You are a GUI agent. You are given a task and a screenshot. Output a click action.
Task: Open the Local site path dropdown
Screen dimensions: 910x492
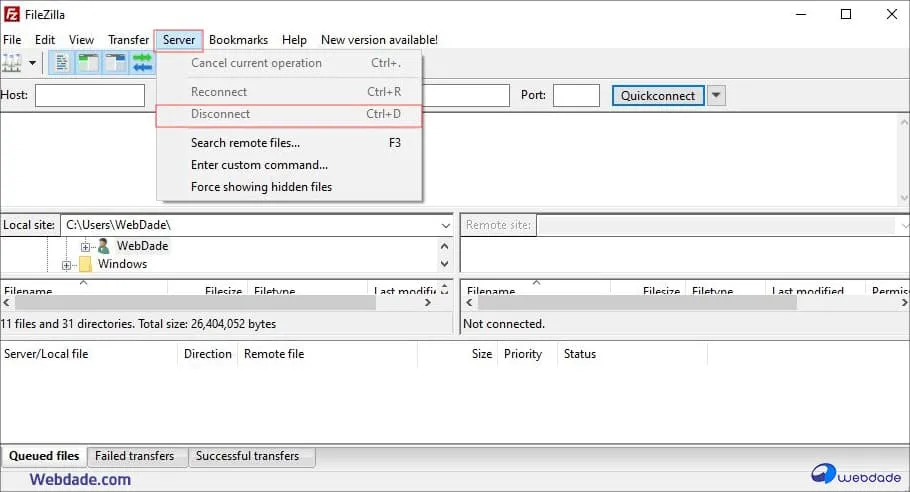point(445,226)
